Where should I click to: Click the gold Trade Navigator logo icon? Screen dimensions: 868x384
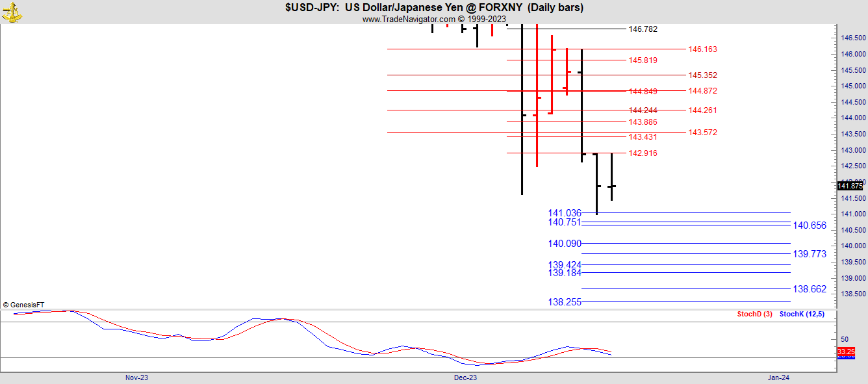[12, 12]
